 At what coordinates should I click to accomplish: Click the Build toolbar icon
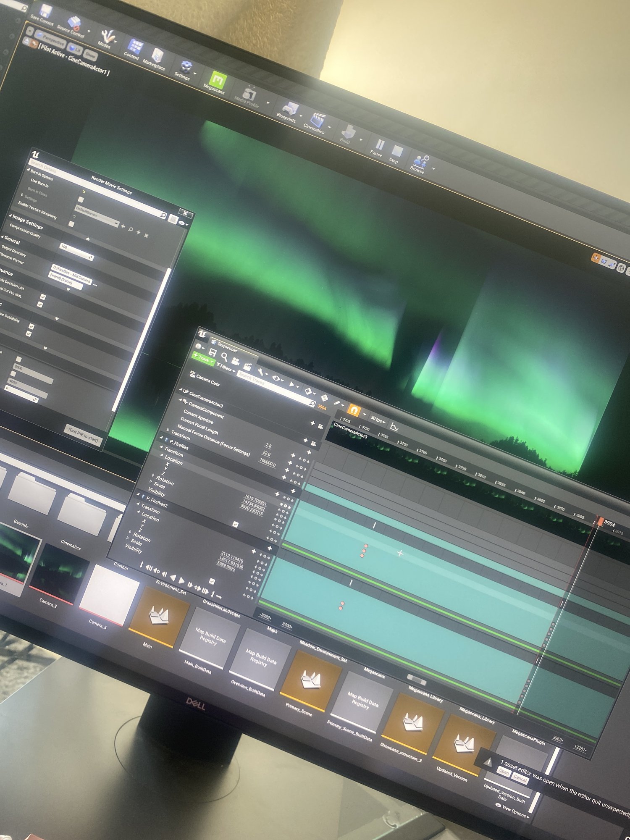(348, 132)
